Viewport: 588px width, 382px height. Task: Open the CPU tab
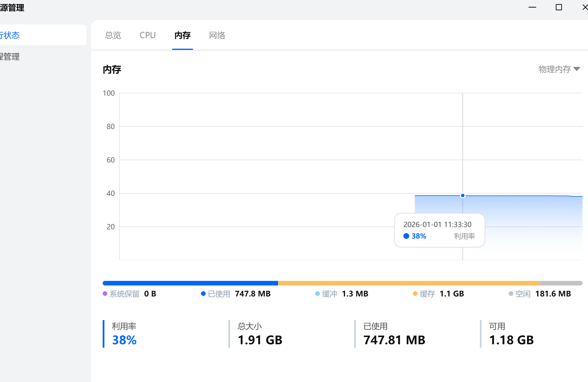(147, 35)
